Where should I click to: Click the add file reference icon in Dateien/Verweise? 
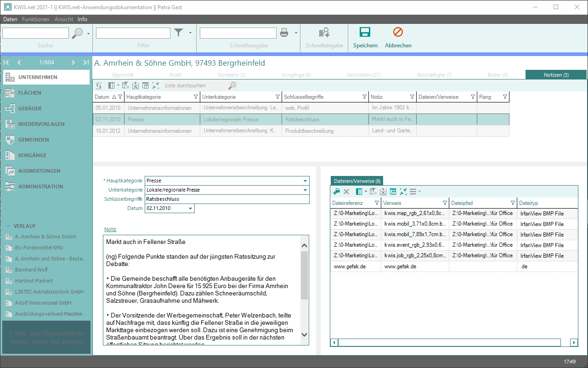(336, 192)
